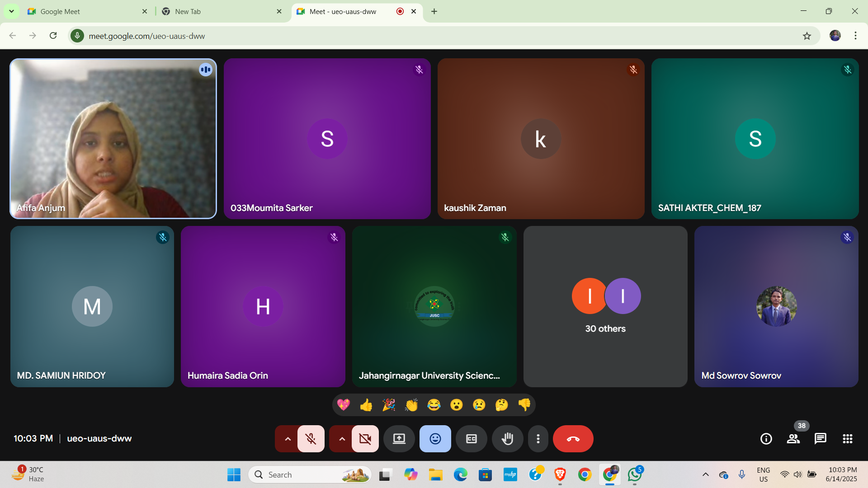Open WhatsApp from the taskbar
Viewport: 868px width, 488px height.
[x=634, y=474]
